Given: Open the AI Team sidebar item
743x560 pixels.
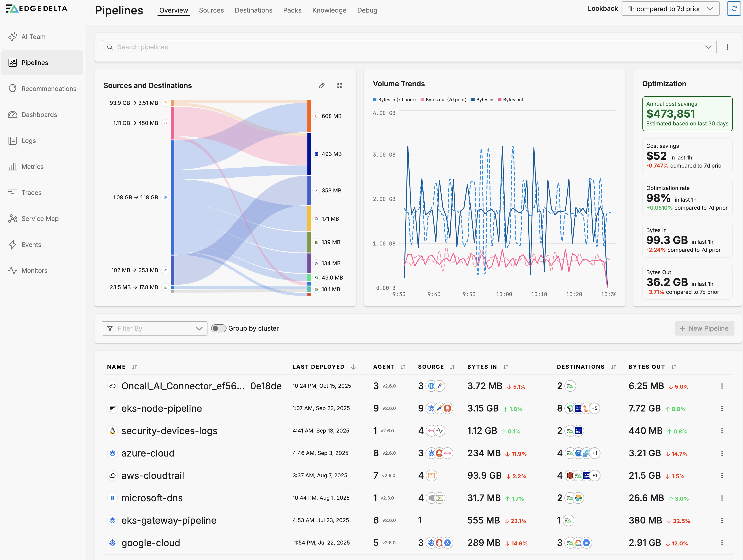Looking at the screenshot, I should (x=33, y=37).
